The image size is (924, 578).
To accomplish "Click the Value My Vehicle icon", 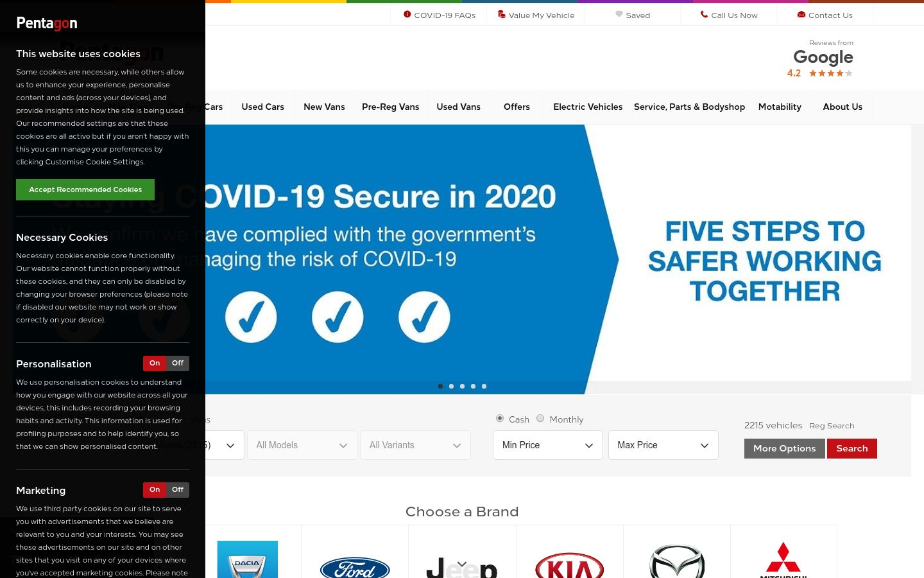I will (502, 14).
